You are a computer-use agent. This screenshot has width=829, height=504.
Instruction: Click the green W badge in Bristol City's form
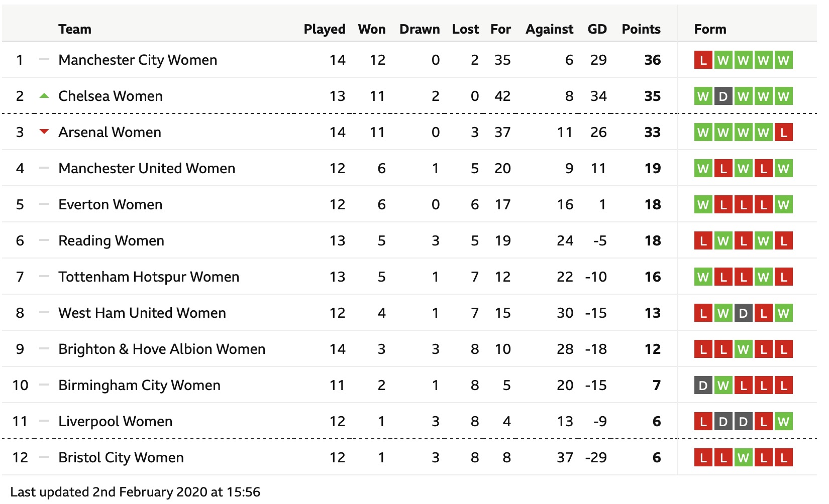point(743,457)
